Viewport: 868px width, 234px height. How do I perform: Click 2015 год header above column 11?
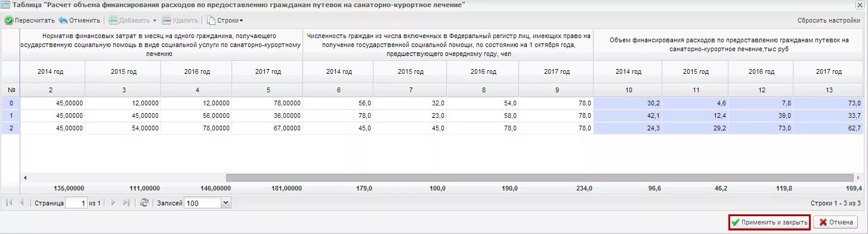pos(695,71)
